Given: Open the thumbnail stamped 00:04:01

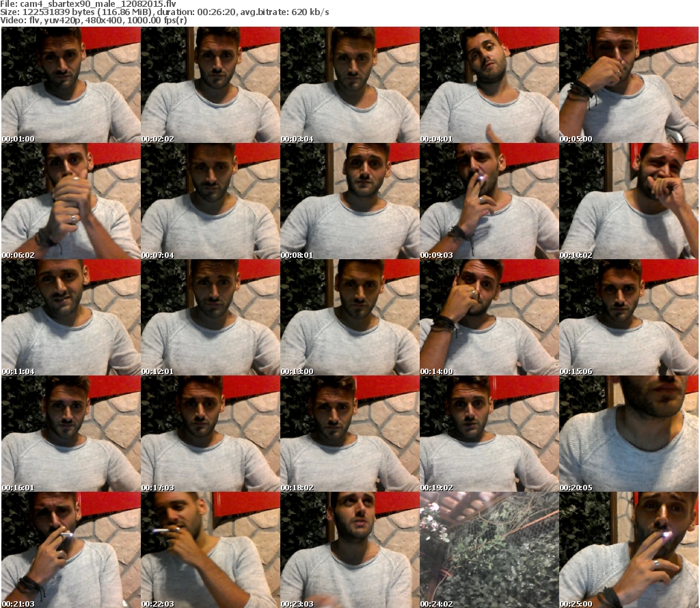Looking at the screenshot, I should (x=489, y=85).
